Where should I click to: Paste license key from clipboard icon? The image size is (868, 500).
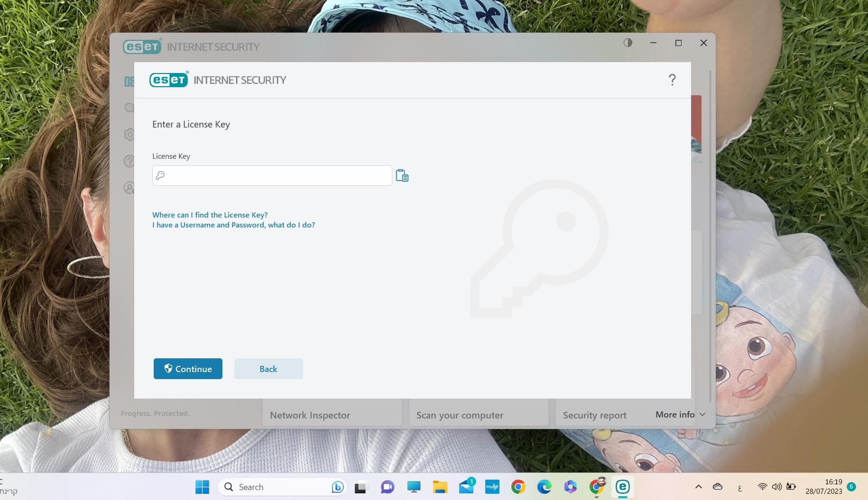coord(402,175)
